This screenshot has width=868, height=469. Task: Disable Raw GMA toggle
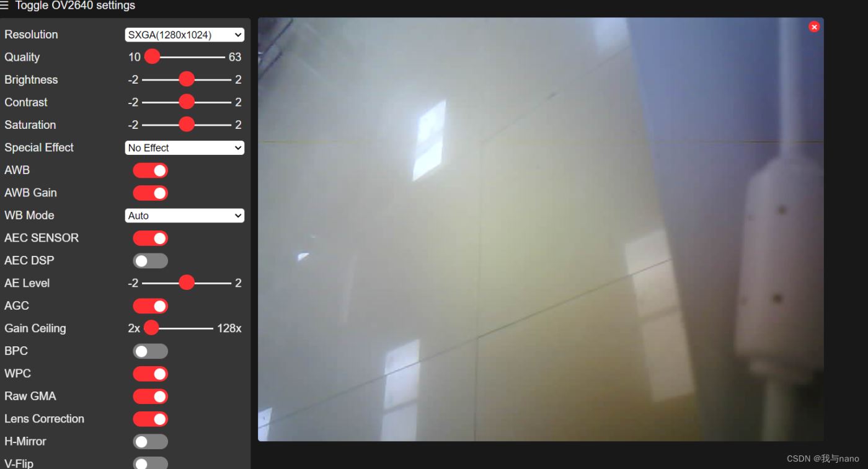(150, 397)
